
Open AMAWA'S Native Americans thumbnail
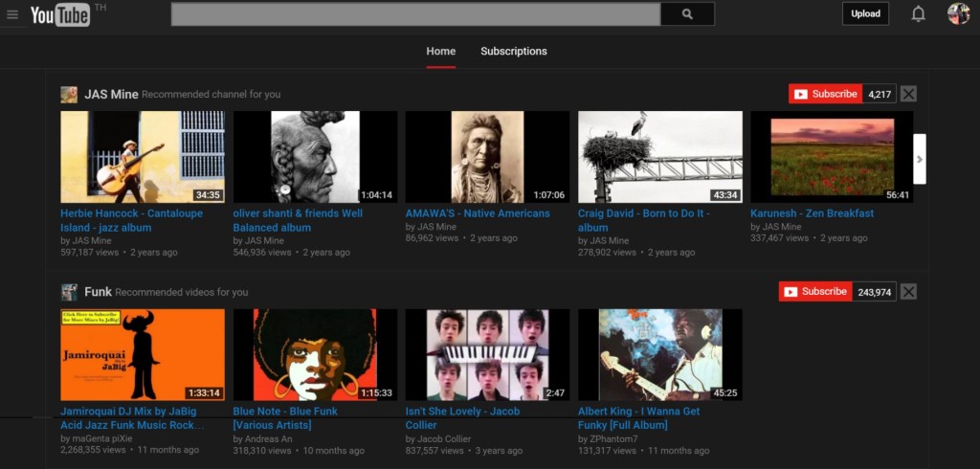point(487,157)
